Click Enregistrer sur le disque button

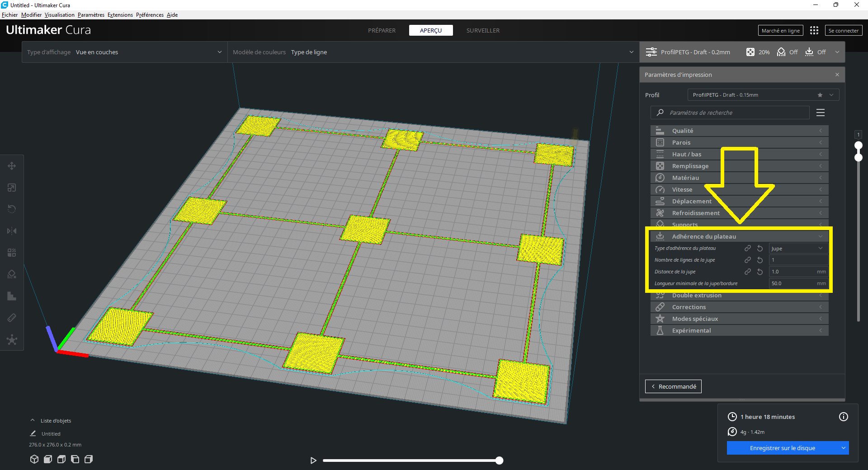point(782,448)
